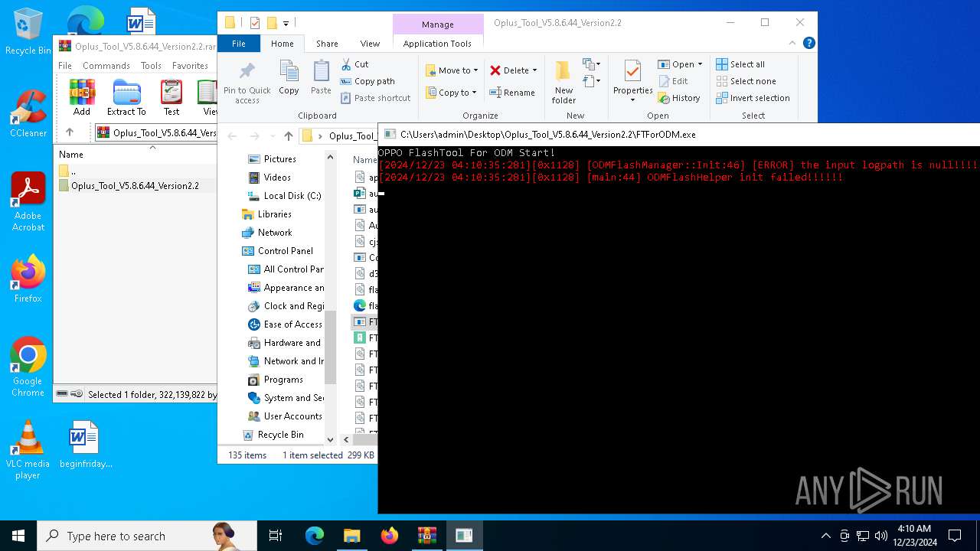The width and height of the screenshot is (980, 551).
Task: Select Videos in navigation pane
Action: click(x=277, y=178)
